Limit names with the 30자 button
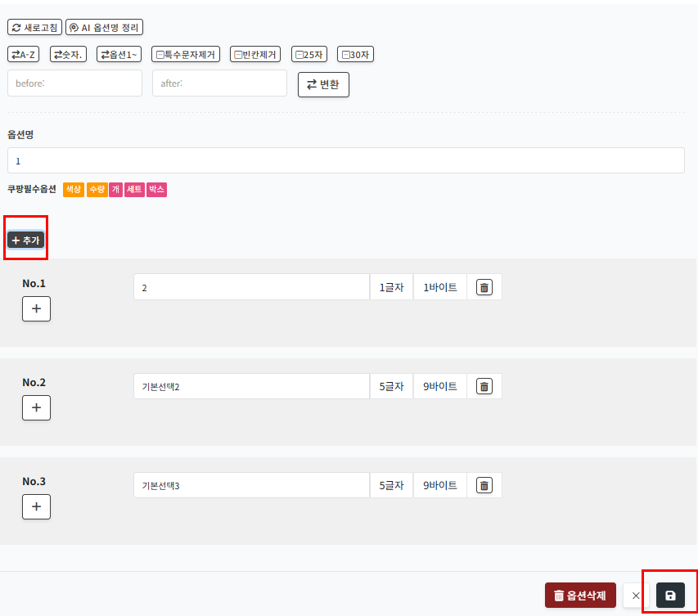The width and height of the screenshot is (698, 616). pyautogui.click(x=355, y=54)
